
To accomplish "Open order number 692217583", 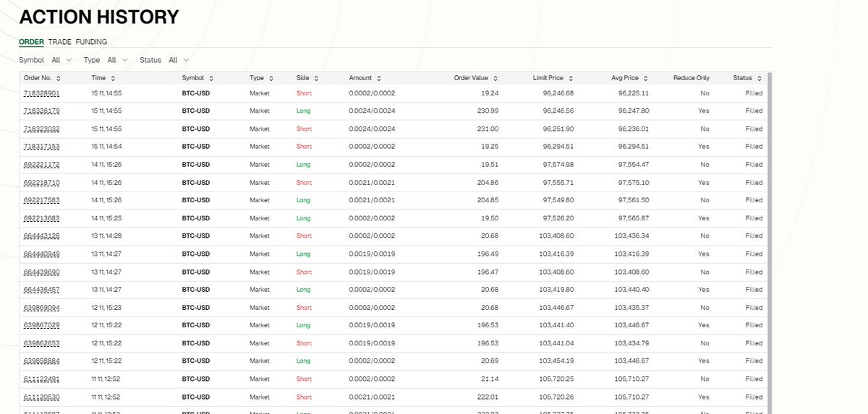I will pos(41,200).
